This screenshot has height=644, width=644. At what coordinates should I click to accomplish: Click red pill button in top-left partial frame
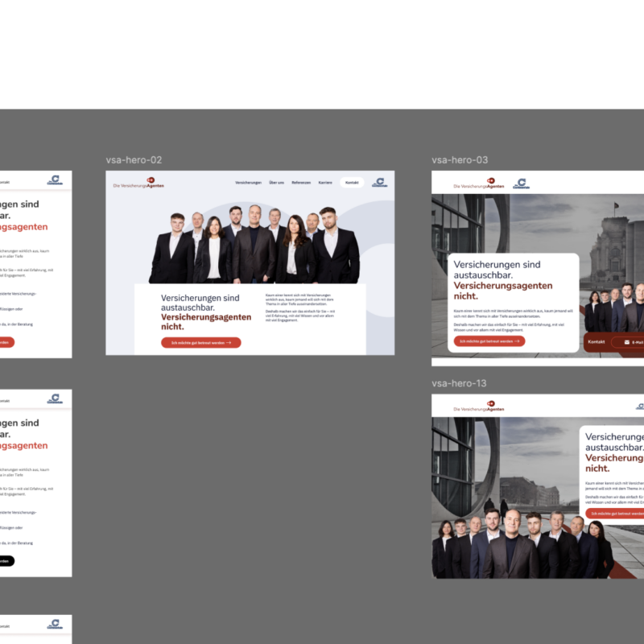click(7, 342)
